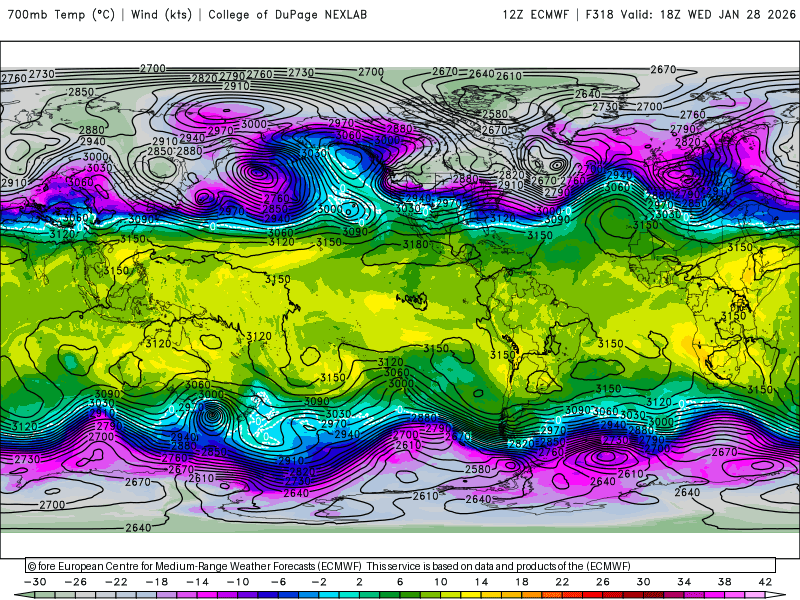This screenshot has width=800, height=600.
Task: Click the "30" legend value
Action: point(643,582)
